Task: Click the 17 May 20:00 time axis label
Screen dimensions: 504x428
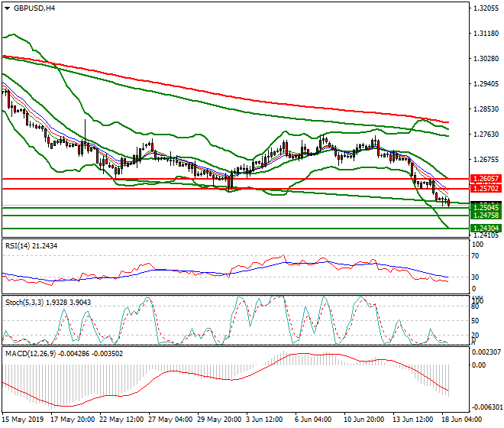Action: click(x=73, y=420)
